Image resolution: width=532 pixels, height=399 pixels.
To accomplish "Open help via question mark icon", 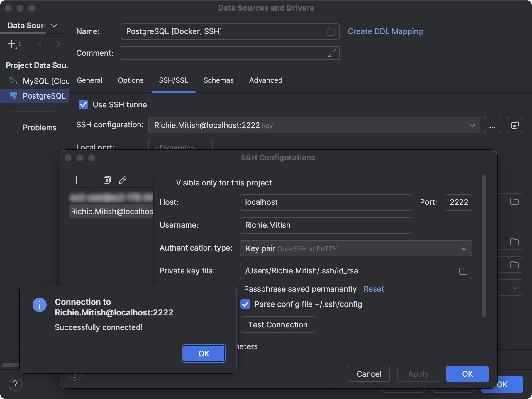I will (x=15, y=384).
